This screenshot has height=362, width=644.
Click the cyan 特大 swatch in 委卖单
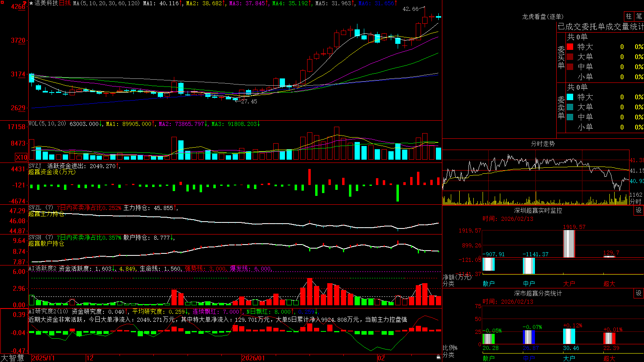coord(570,97)
